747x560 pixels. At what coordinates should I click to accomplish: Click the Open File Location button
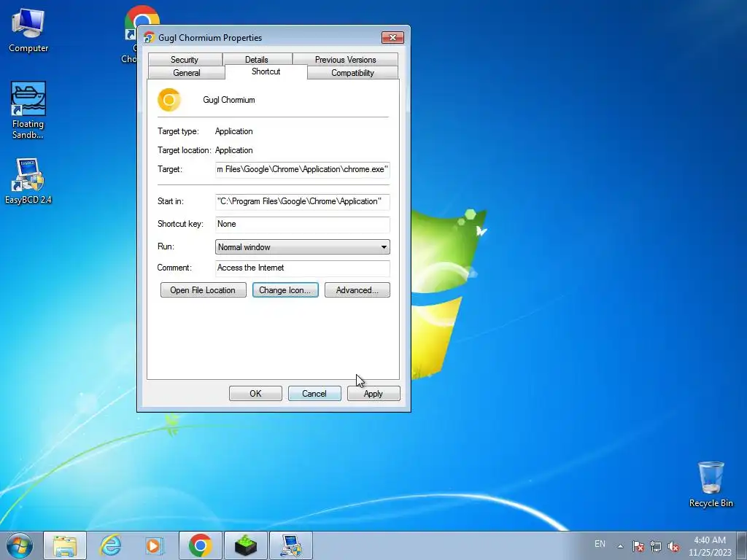[x=203, y=290]
